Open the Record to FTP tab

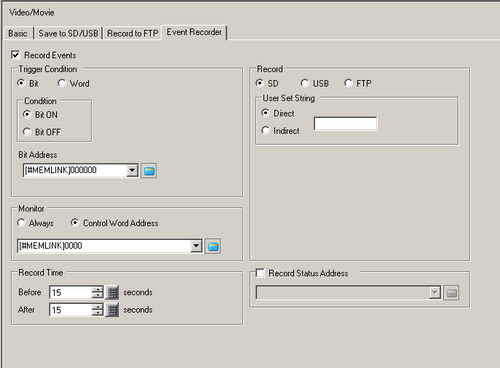coord(133,33)
